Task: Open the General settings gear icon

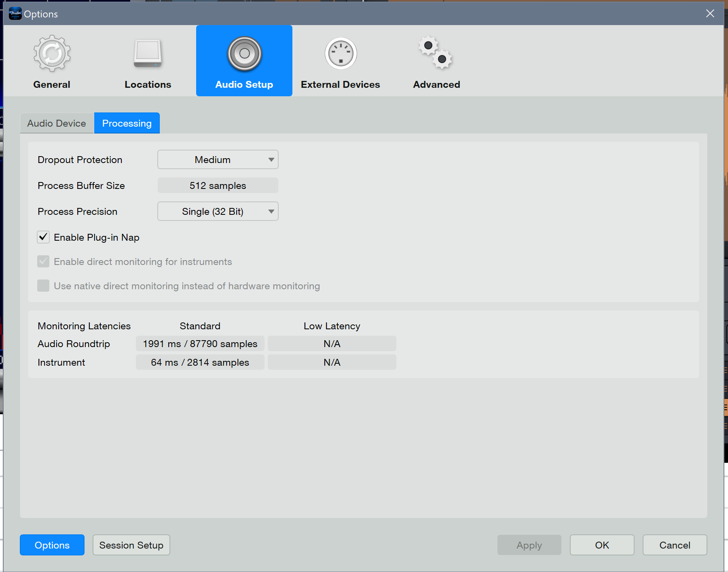Action: click(52, 54)
